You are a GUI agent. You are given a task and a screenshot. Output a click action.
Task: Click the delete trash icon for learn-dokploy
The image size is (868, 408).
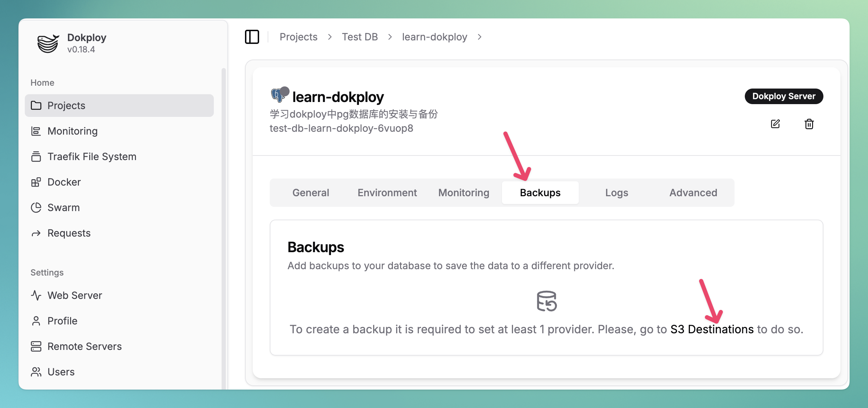[x=809, y=124]
